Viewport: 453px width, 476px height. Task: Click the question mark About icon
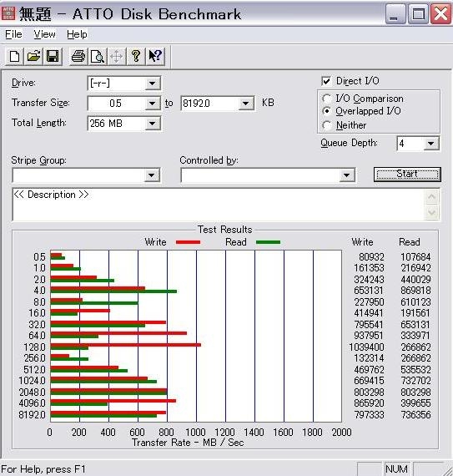click(136, 57)
